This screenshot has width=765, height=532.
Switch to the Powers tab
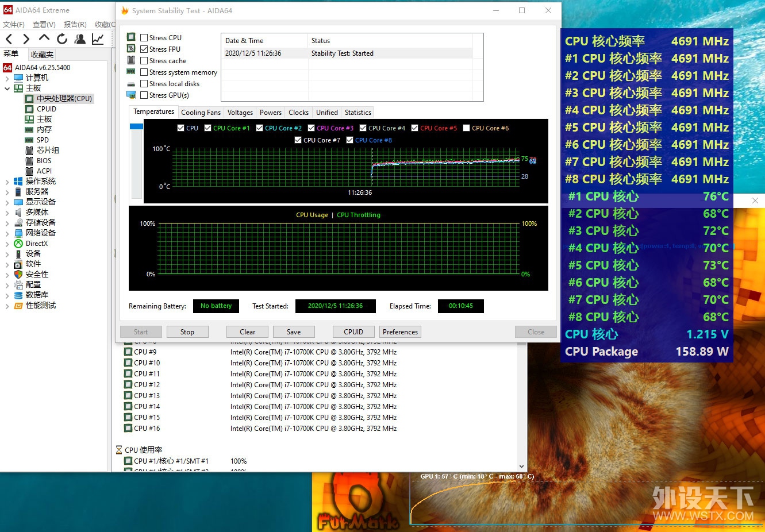[271, 113]
